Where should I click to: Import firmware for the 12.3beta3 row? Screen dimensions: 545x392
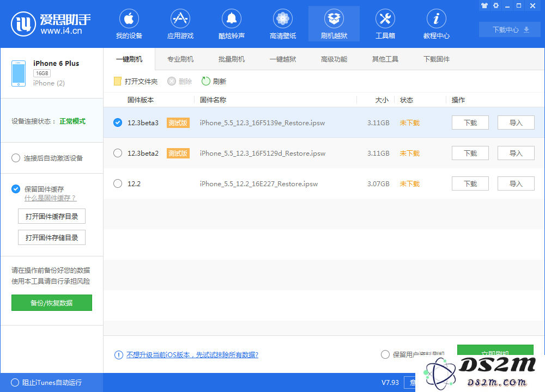pyautogui.click(x=516, y=122)
